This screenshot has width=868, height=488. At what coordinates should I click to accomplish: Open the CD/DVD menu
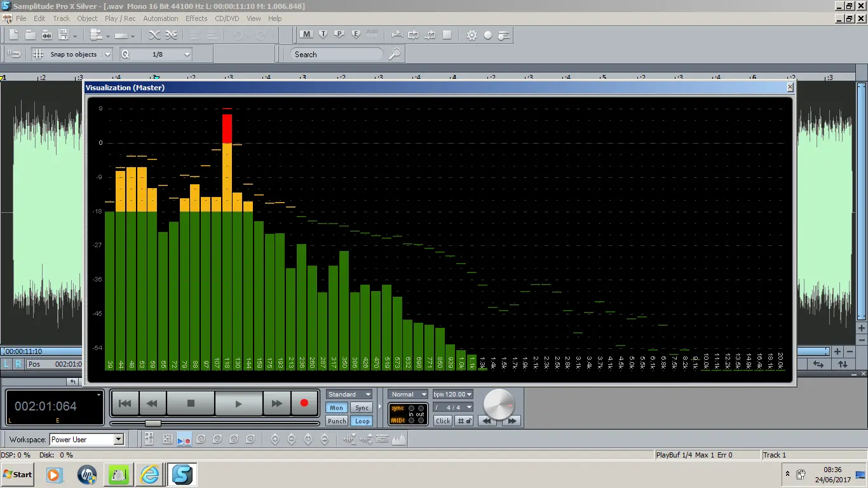227,18
